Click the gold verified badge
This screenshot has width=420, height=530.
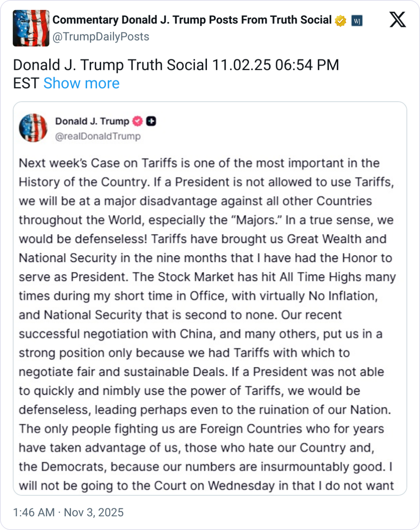(341, 21)
